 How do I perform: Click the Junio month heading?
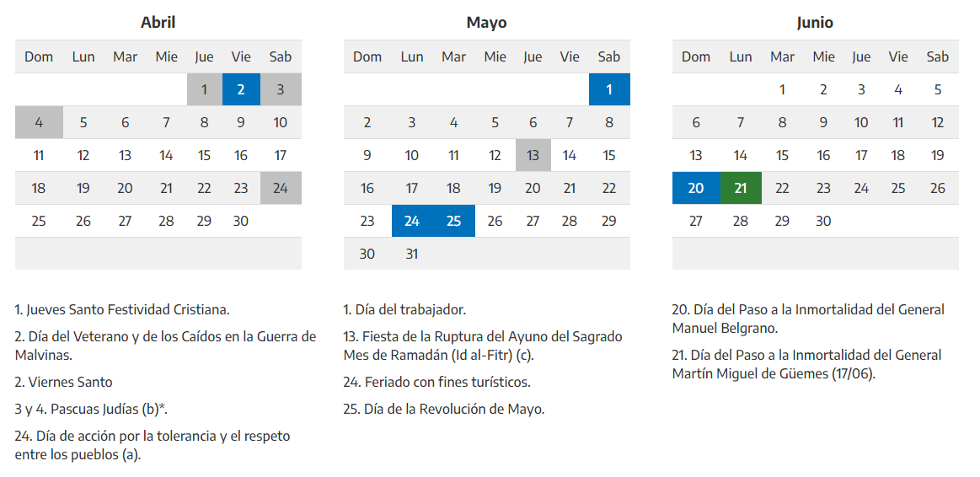pos(815,23)
